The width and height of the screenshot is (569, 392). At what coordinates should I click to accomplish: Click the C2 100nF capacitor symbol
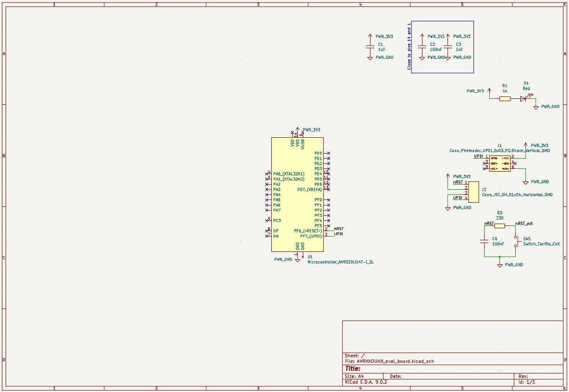click(x=422, y=46)
